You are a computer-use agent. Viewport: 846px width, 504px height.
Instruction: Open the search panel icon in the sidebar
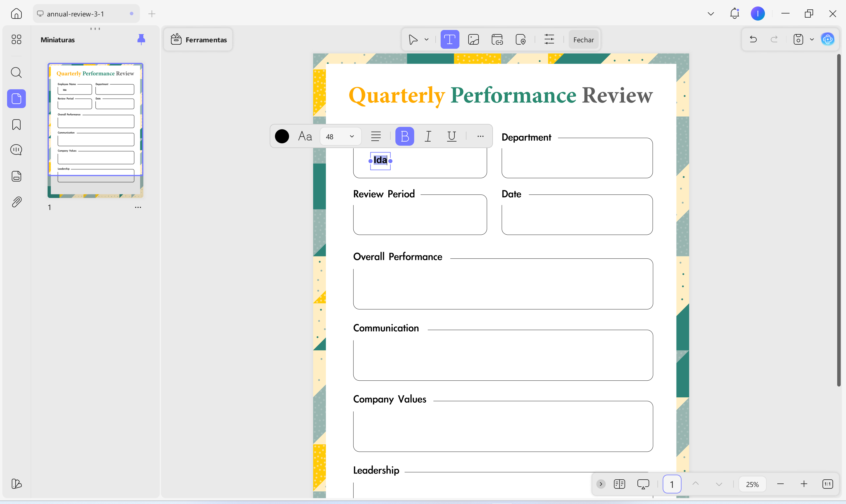(x=16, y=72)
